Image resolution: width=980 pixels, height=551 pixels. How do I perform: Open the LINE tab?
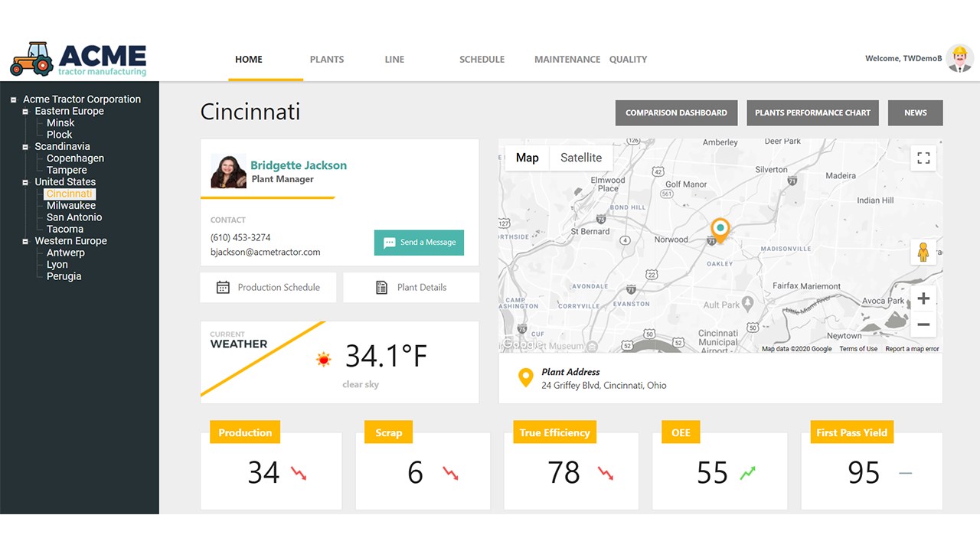[x=394, y=59]
